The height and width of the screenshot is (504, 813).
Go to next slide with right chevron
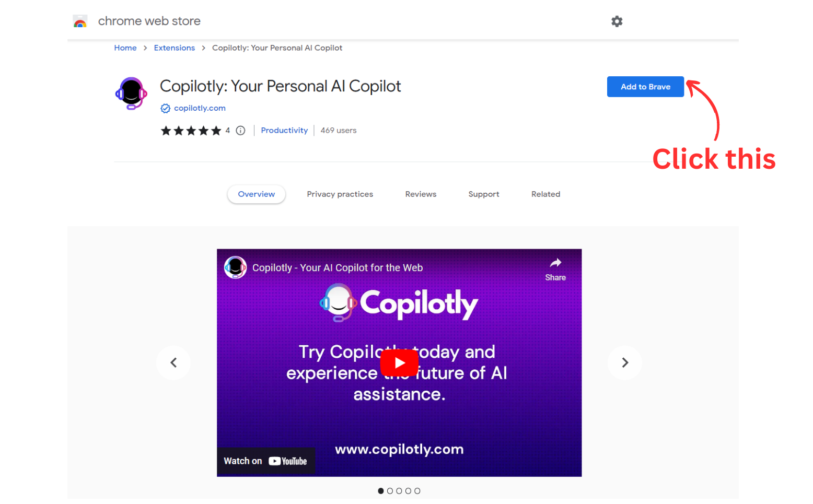tap(624, 362)
